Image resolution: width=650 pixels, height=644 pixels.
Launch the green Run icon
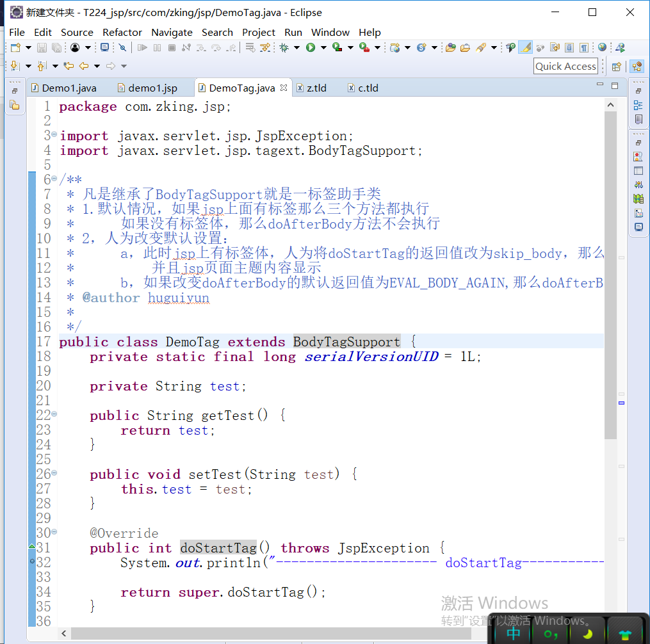[311, 47]
